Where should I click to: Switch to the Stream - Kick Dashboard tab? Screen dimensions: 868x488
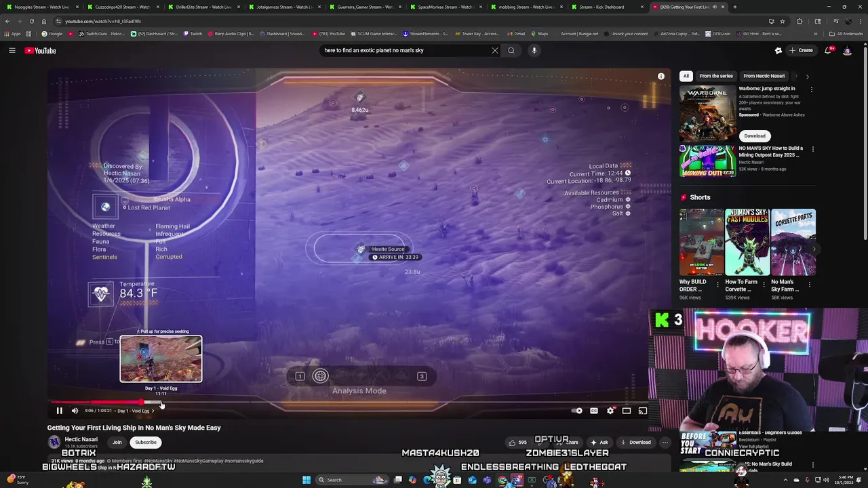tap(607, 7)
